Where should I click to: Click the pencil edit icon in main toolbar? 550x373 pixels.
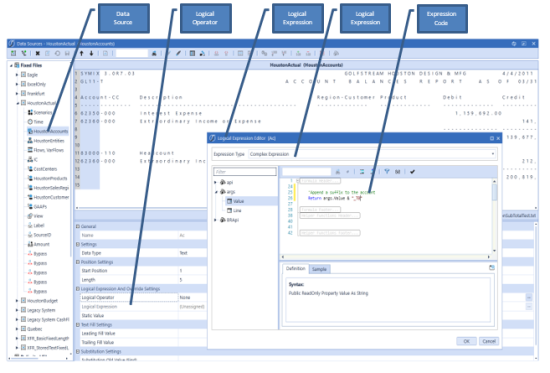pos(179,53)
